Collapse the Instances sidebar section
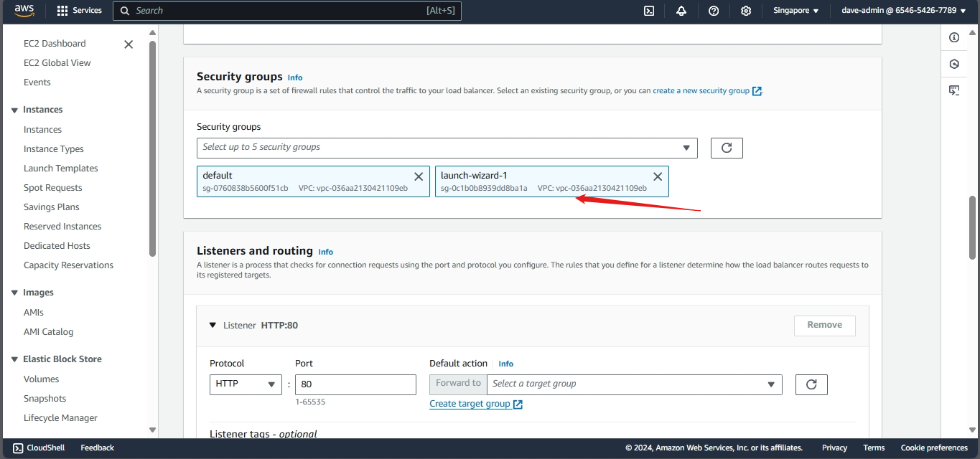This screenshot has width=980, height=459. (x=14, y=110)
